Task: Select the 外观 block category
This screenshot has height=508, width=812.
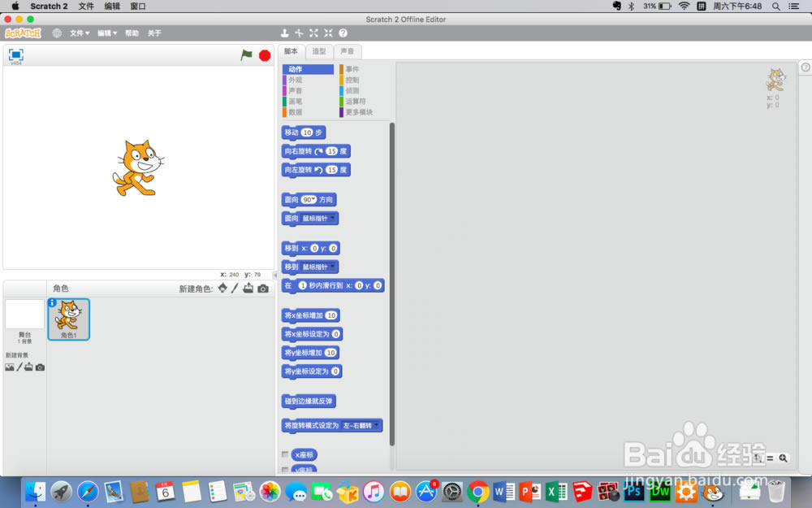Action: point(308,80)
